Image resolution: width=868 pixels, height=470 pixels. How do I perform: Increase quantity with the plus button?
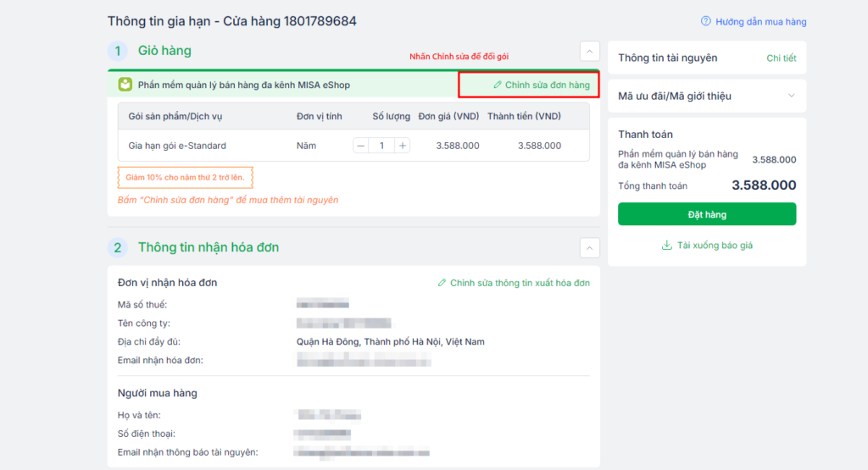[x=403, y=146]
